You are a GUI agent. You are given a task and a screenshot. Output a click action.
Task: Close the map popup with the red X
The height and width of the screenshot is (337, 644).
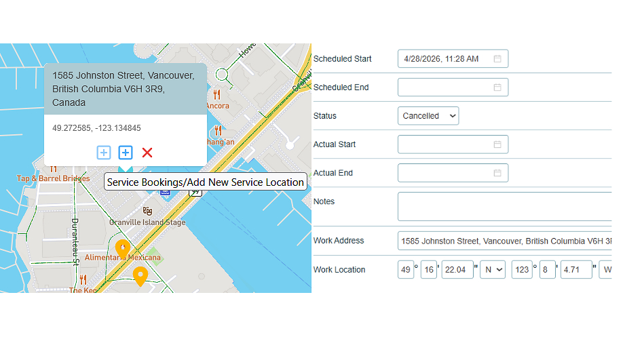[x=147, y=153]
